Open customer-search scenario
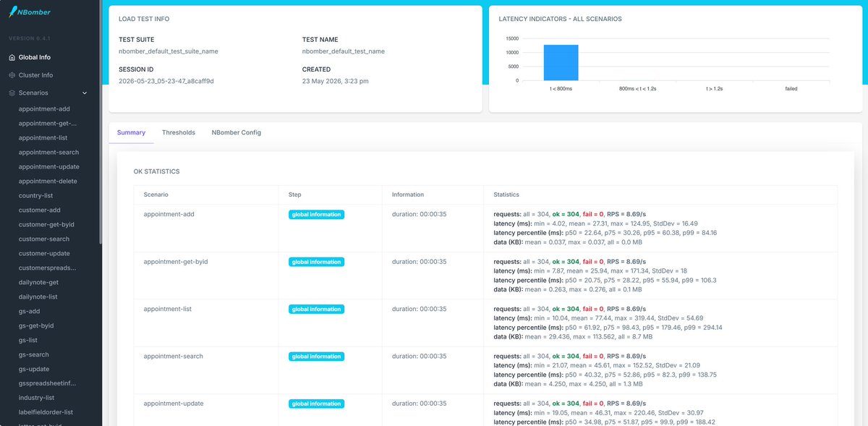Viewport: 868px width, 426px height. tap(44, 239)
